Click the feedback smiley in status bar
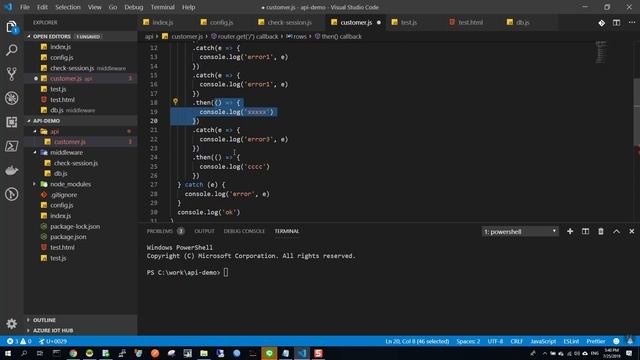 point(616,341)
